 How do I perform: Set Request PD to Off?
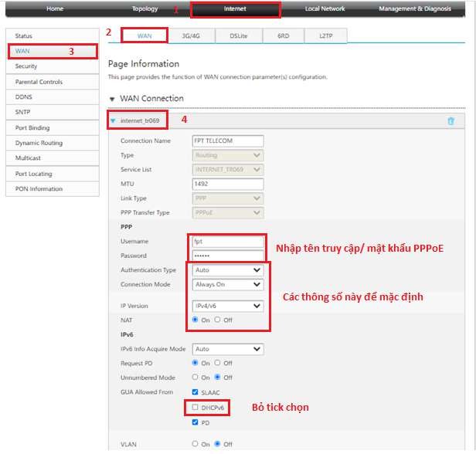(x=217, y=363)
